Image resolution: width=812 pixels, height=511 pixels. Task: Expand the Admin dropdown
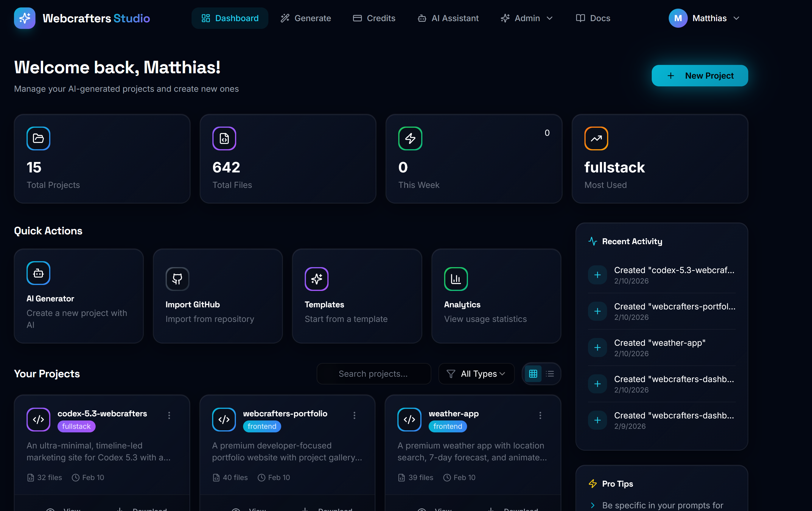[526, 18]
